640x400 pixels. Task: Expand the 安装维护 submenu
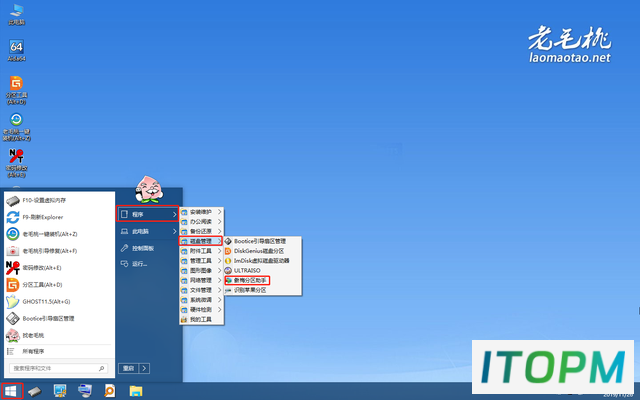point(202,212)
